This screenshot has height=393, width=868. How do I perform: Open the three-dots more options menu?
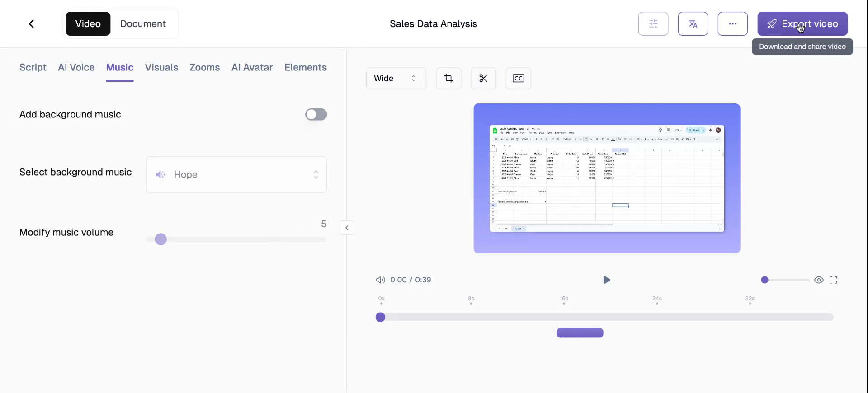(x=733, y=24)
